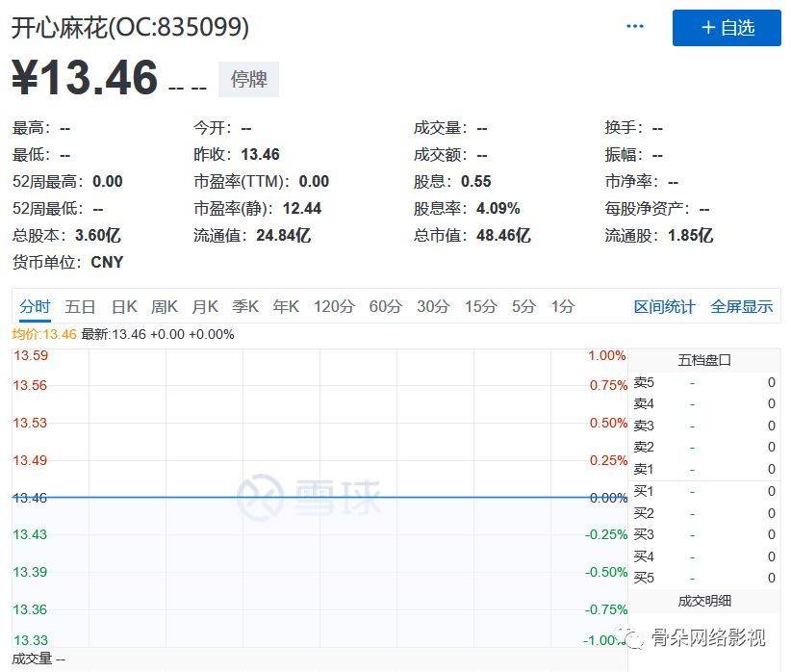791x672 pixels.
Task: Click the stock title 开心麻花(OC:835099)
Action: (x=130, y=27)
